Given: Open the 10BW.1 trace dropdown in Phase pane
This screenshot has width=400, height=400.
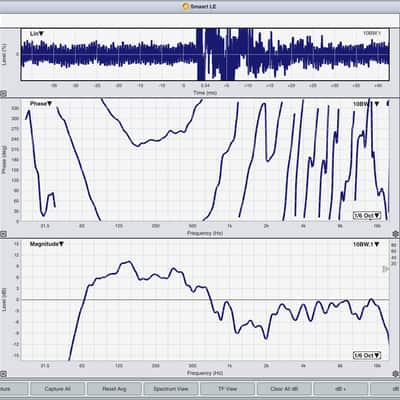Looking at the screenshot, I should 366,104.
